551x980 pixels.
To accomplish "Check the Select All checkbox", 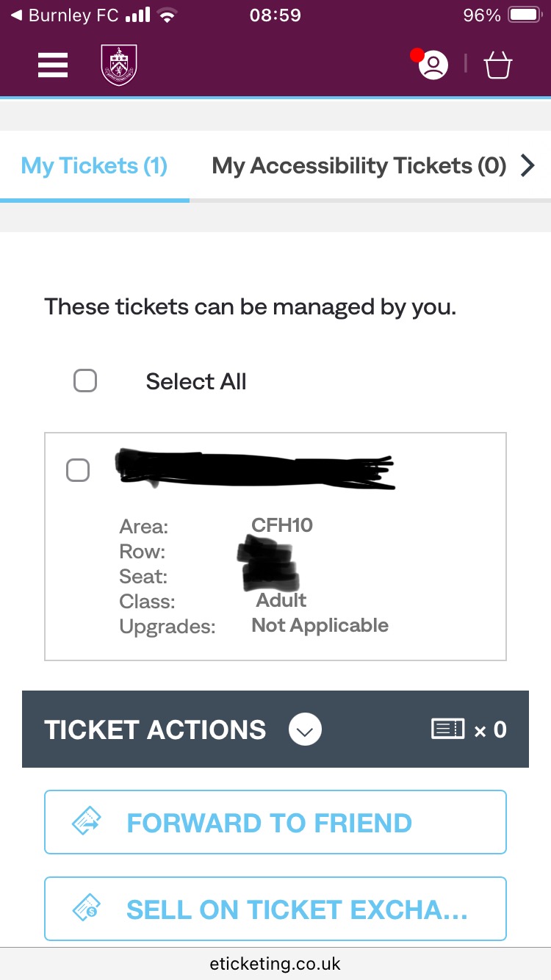I will click(x=85, y=381).
